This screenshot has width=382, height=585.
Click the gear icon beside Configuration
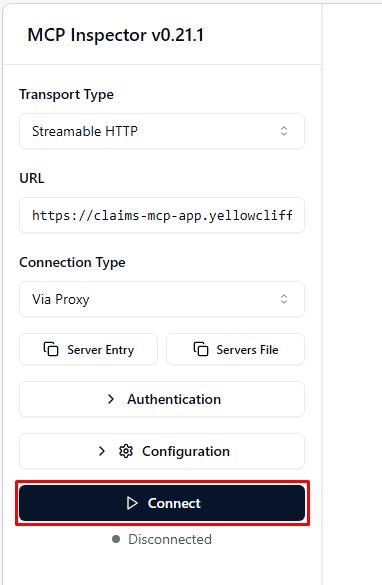[126, 451]
